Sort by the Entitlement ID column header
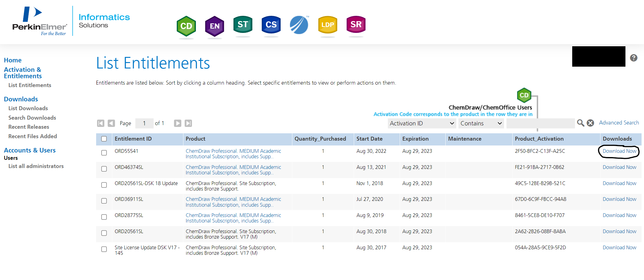The height and width of the screenshot is (280, 644). (x=133, y=139)
